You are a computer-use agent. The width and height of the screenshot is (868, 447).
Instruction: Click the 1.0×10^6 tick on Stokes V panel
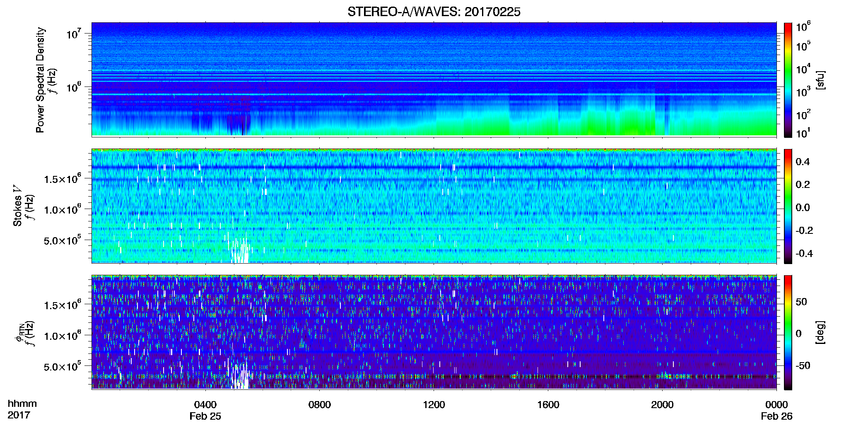click(x=63, y=209)
